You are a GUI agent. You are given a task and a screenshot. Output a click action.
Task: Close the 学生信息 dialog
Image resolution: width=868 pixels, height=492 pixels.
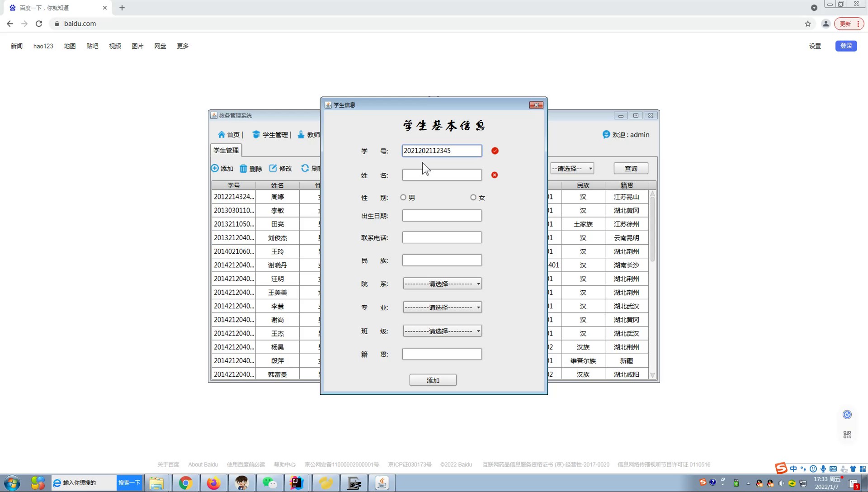click(536, 105)
